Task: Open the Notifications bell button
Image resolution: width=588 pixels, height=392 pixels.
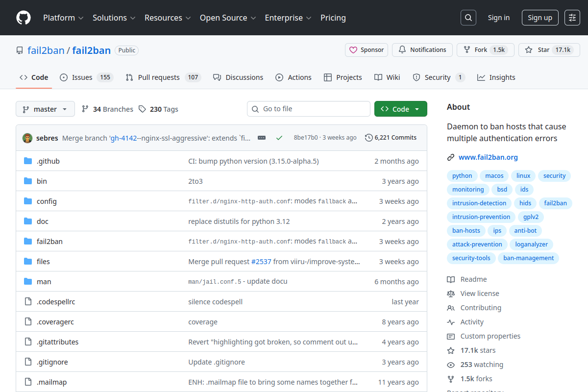Action: click(422, 50)
